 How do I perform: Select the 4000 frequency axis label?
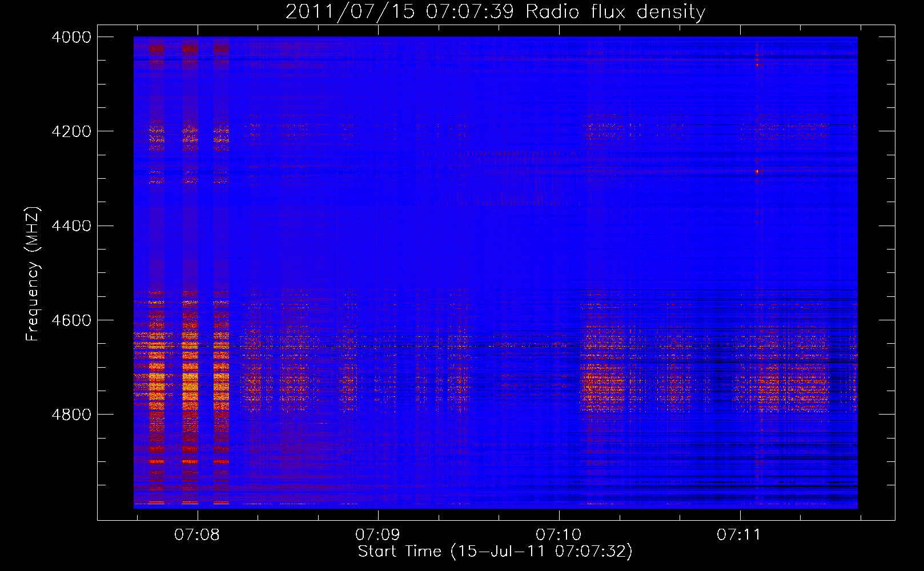click(x=71, y=37)
